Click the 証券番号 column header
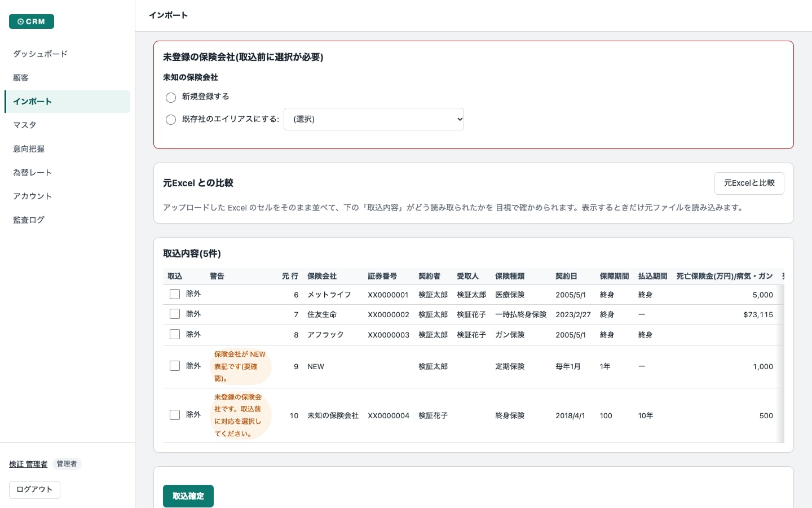Image resolution: width=812 pixels, height=508 pixels. pos(382,276)
